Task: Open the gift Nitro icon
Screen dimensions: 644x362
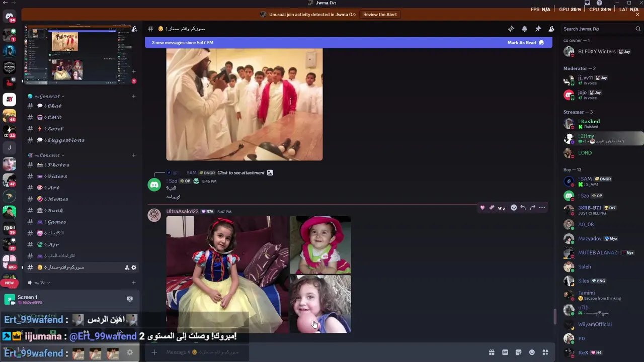Action: [x=492, y=352]
